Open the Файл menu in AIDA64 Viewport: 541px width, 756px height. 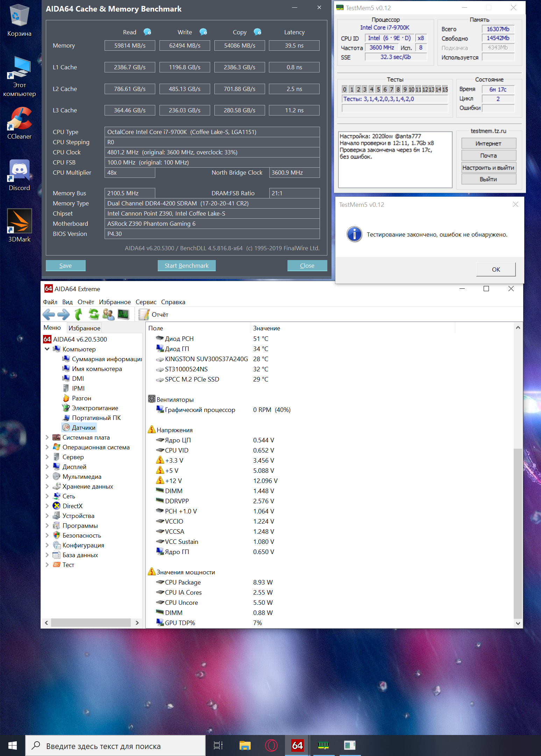coord(50,302)
